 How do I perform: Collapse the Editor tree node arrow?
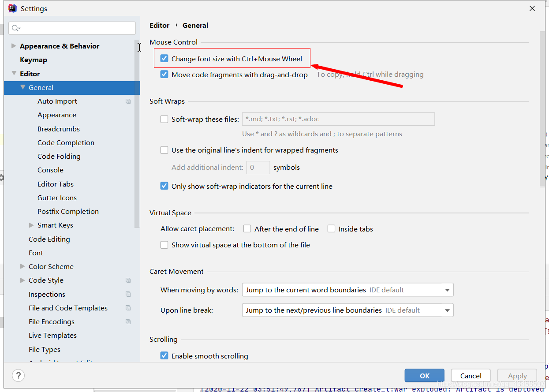tap(14, 74)
